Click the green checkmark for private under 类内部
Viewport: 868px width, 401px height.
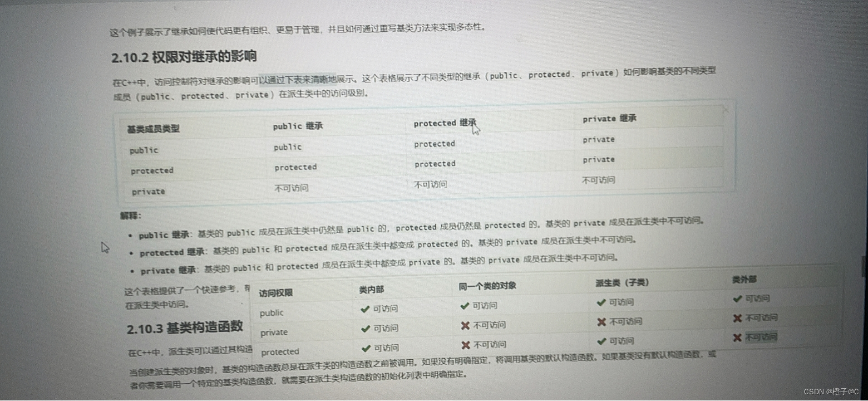pyautogui.click(x=366, y=328)
